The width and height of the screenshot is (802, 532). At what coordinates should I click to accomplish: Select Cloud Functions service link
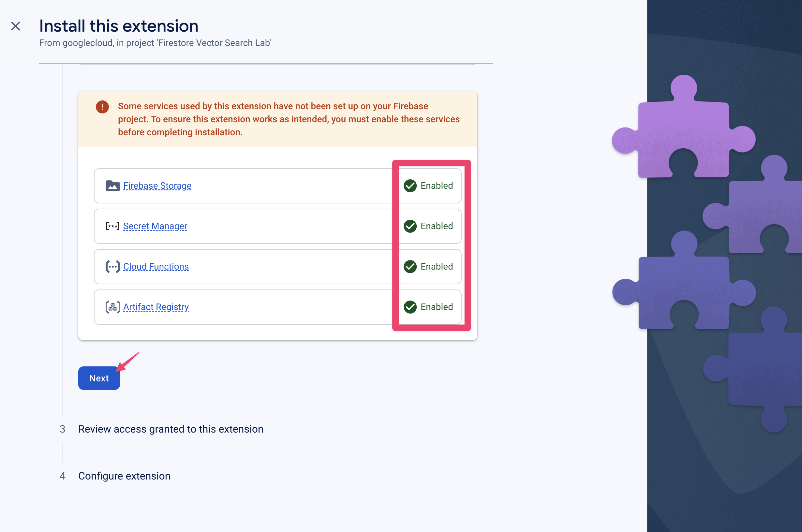(156, 266)
